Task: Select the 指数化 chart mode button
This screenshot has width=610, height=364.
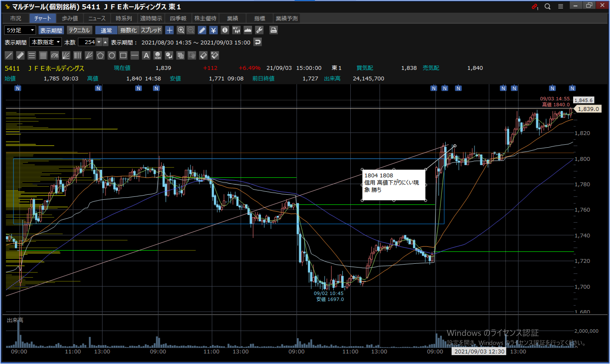Action: [128, 30]
